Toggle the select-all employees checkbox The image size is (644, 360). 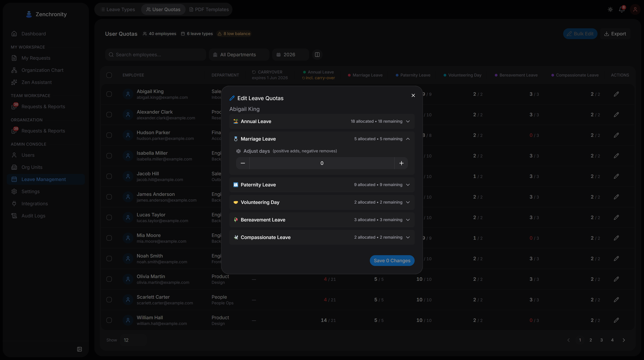pos(109,75)
